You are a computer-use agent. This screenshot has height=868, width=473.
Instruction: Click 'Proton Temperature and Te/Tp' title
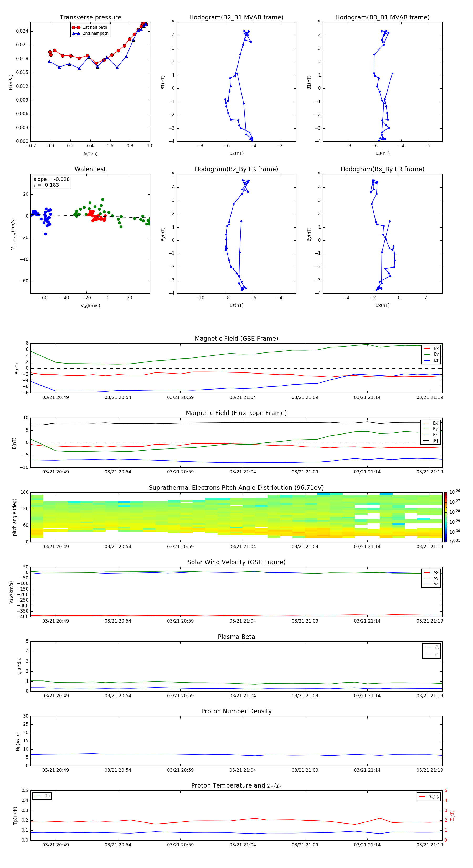236,786
